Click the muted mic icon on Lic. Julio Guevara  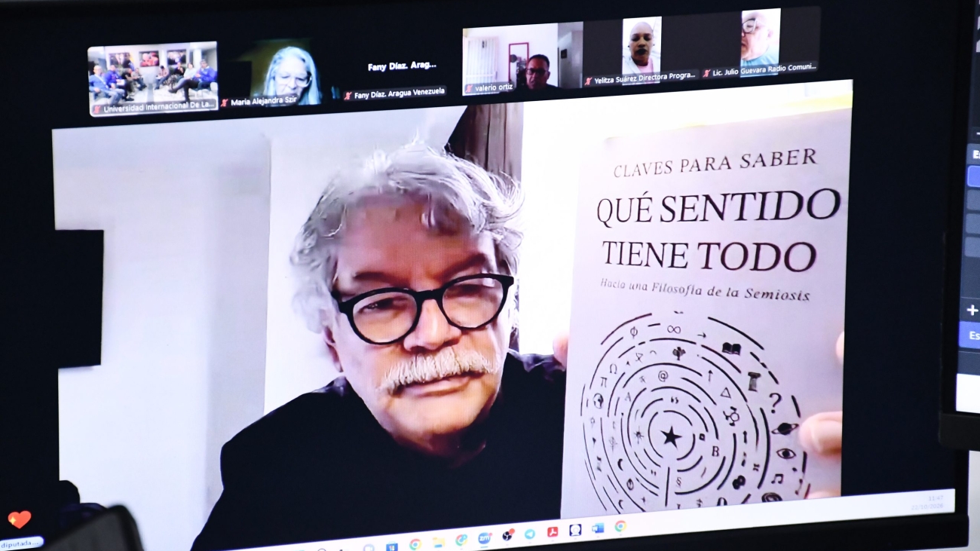(x=706, y=73)
